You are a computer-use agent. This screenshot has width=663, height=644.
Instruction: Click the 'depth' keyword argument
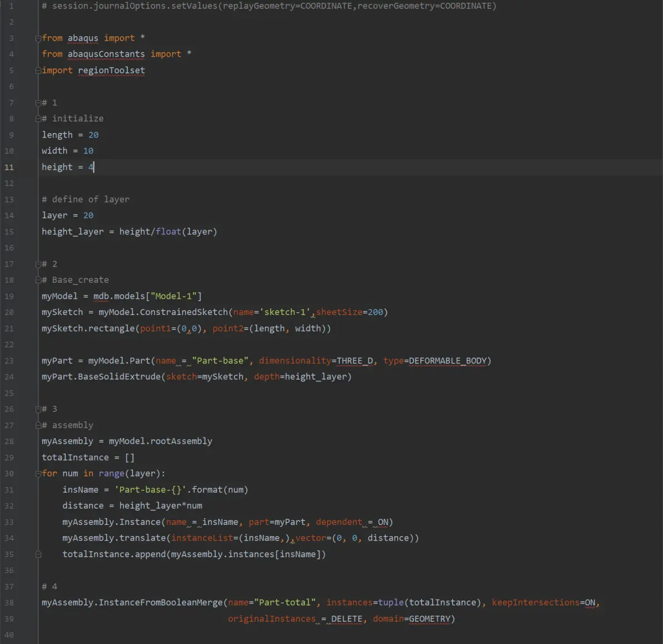tap(267, 377)
